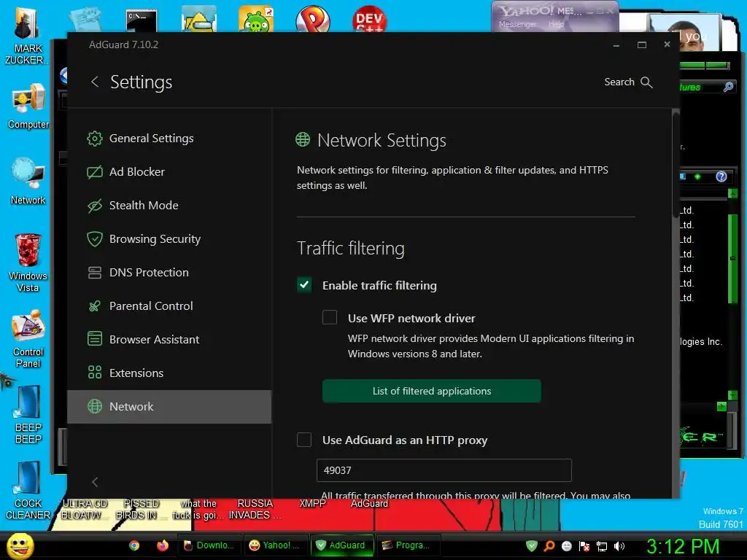Click the green pig game desktop icon

click(256, 20)
